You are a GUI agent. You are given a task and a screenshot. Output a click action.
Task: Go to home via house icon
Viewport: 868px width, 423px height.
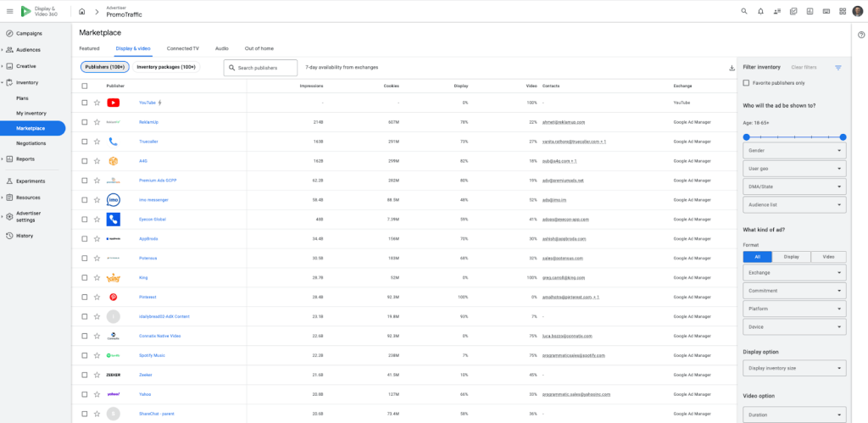coord(82,11)
